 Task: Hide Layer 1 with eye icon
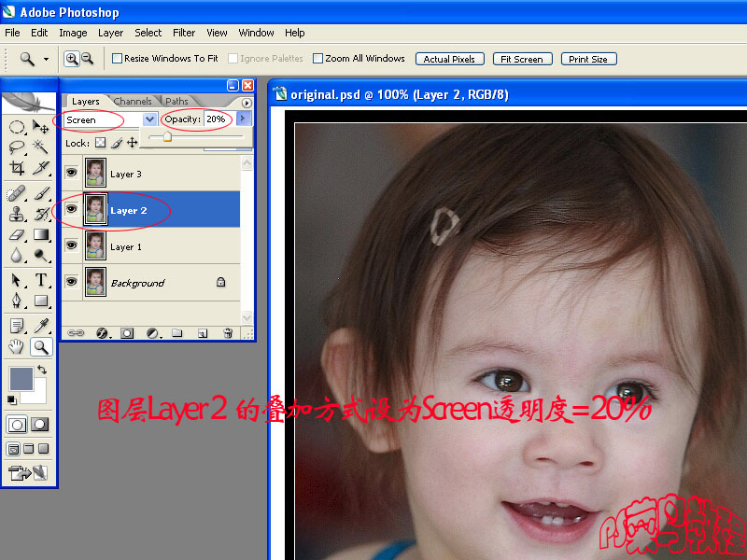72,245
